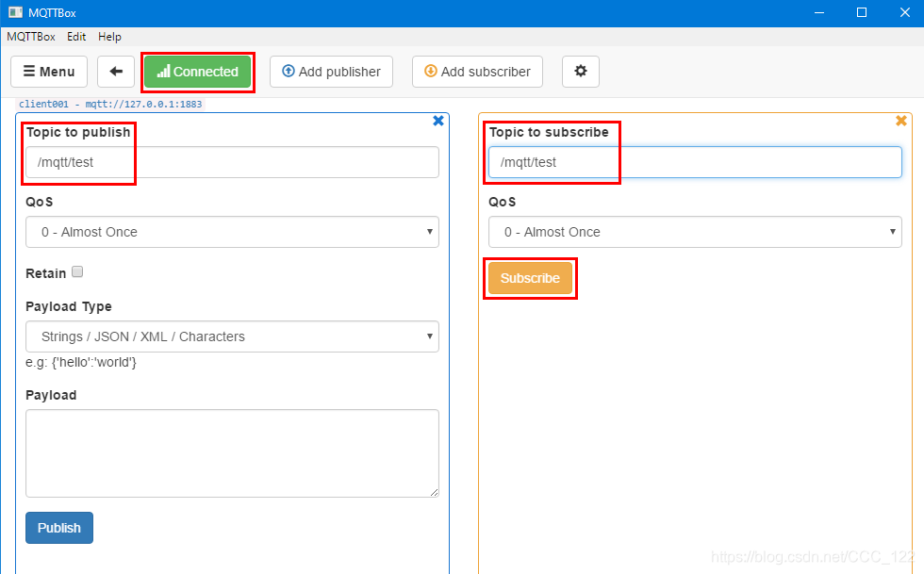
Task: Close the subscriber panel with orange X
Action: (901, 121)
